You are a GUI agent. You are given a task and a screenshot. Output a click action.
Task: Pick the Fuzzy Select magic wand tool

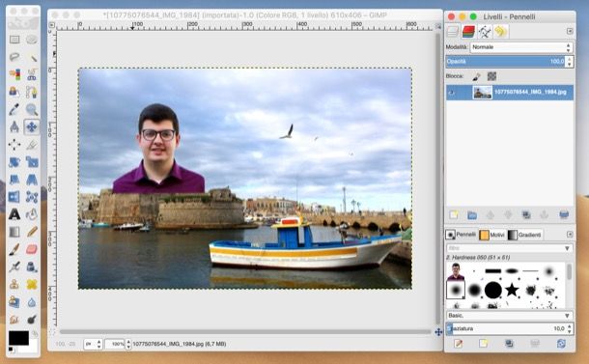coord(32,57)
